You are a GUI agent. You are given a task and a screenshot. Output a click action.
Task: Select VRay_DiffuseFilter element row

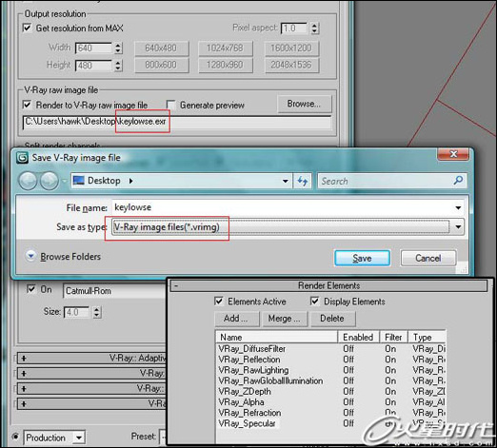point(331,349)
